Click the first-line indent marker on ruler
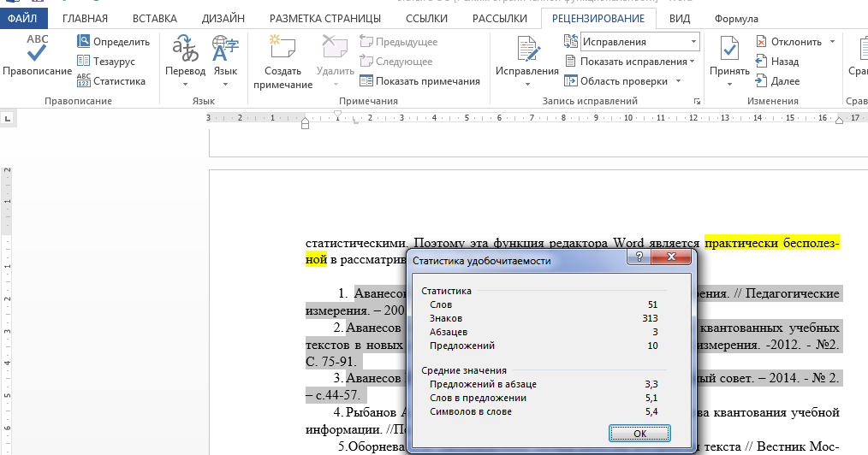Image resolution: width=868 pixels, height=455 pixels. (x=337, y=115)
